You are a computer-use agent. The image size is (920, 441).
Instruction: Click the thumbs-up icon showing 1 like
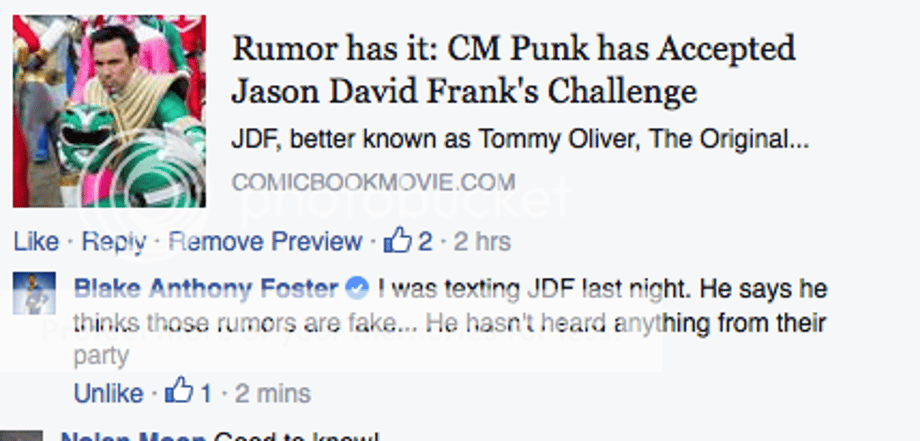tap(178, 392)
